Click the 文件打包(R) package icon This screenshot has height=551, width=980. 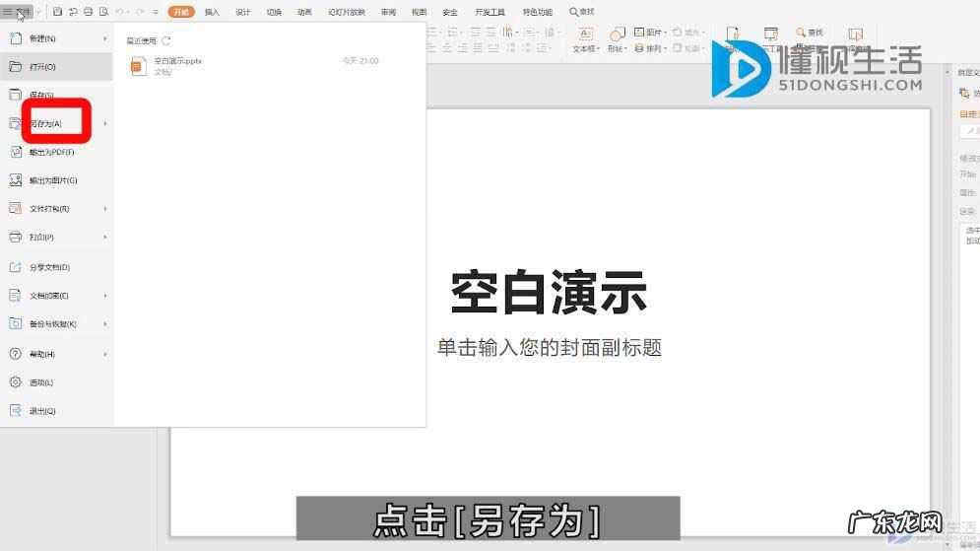click(x=16, y=208)
